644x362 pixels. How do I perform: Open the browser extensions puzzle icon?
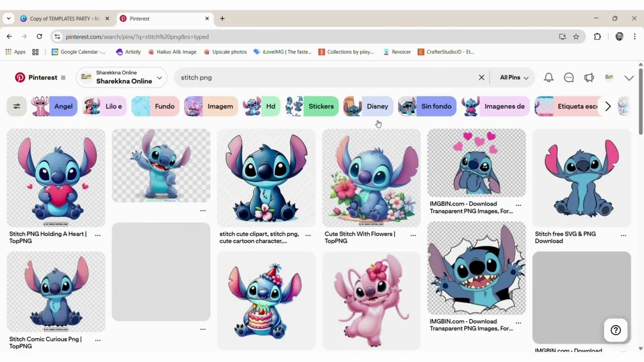click(597, 36)
